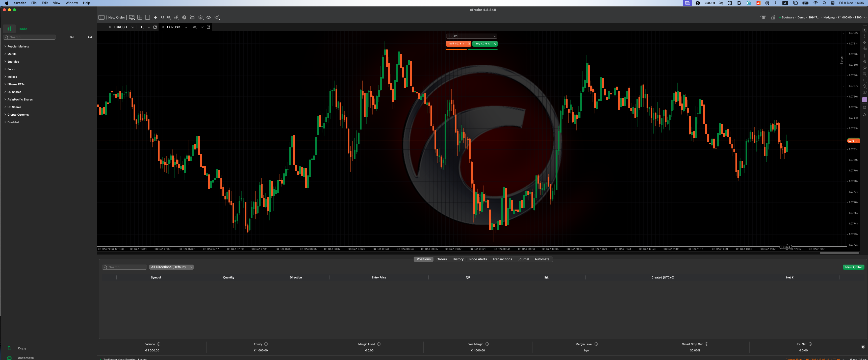Click the horizontal chart scrollbar
Image resolution: width=868 pixels, height=360 pixels.
pyautogui.click(x=839, y=253)
